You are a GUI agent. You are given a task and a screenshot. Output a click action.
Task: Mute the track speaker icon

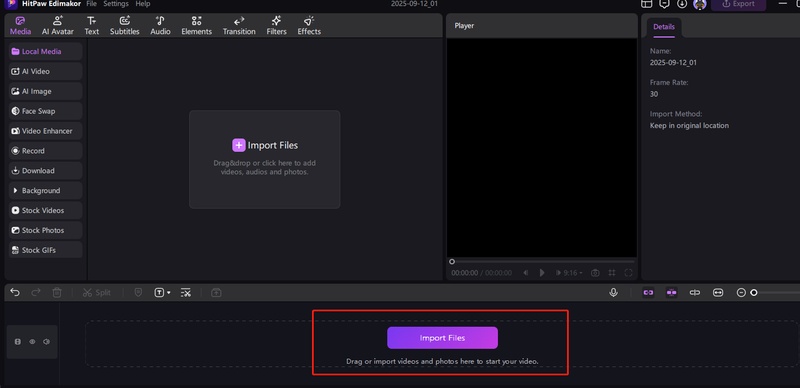[x=46, y=342]
